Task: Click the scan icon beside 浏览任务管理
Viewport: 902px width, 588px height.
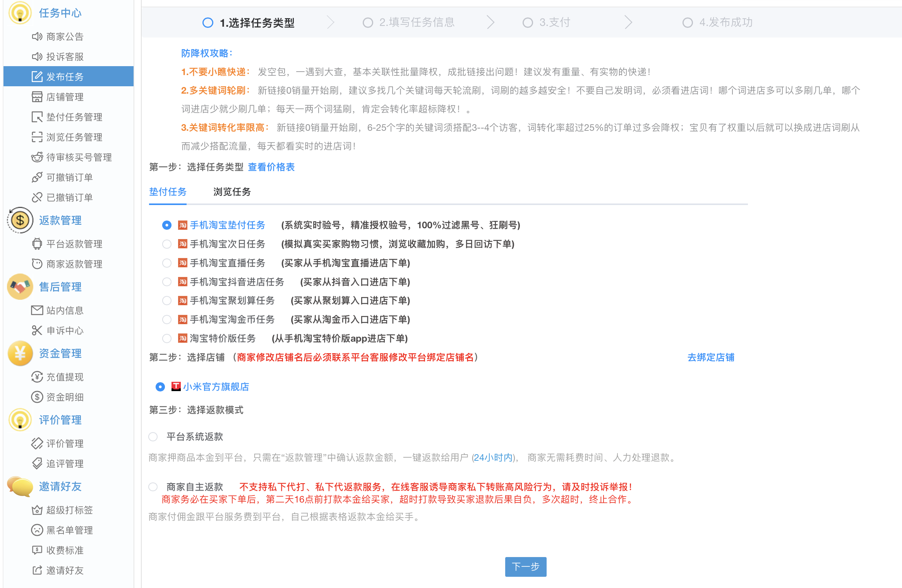Action: coord(37,137)
